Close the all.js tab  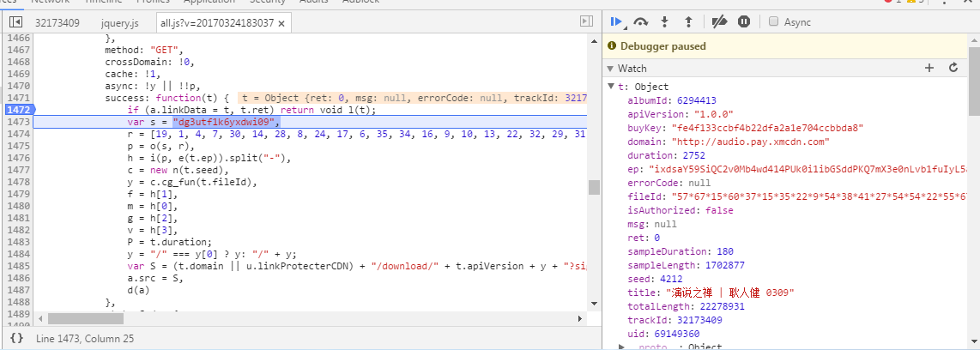(281, 23)
